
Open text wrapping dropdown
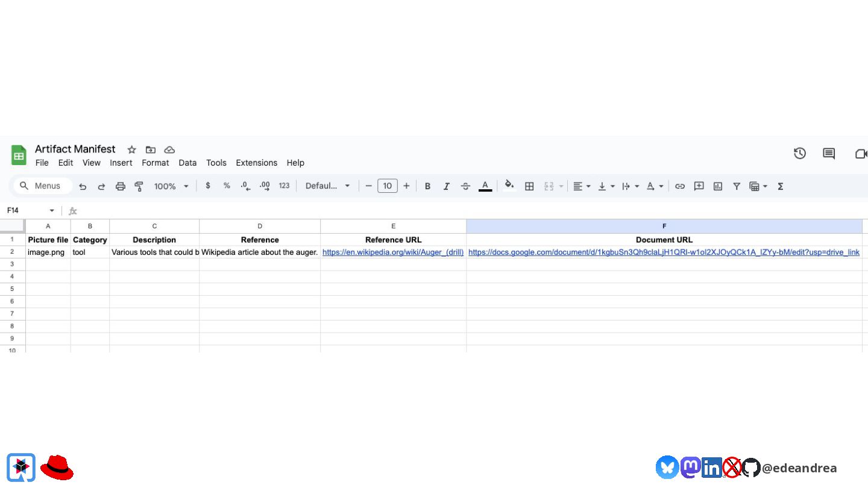[x=631, y=186]
